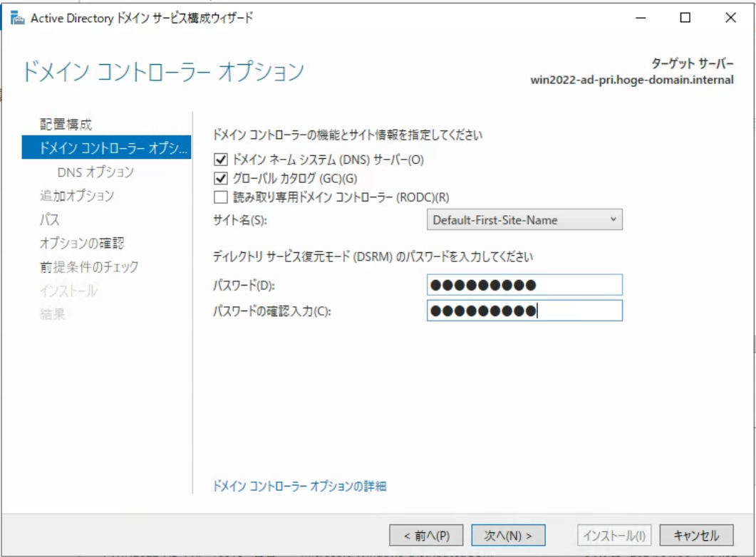The height and width of the screenshot is (557, 756).
Task: Minimize the wizard window
Action: click(641, 18)
